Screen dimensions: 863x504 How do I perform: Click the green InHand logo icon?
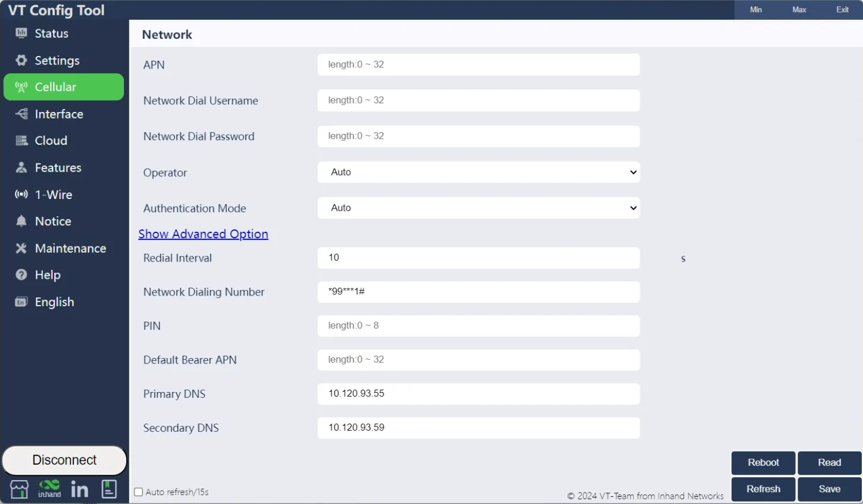pos(49,489)
